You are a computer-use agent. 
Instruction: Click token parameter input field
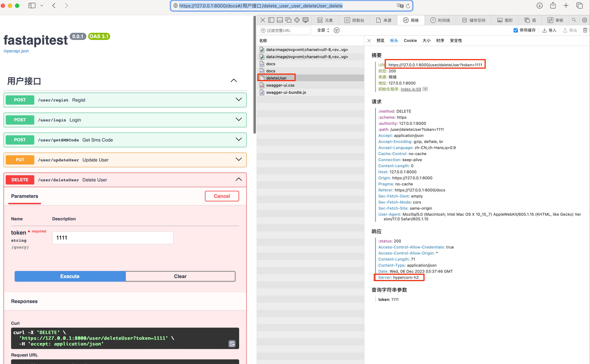[x=113, y=238]
